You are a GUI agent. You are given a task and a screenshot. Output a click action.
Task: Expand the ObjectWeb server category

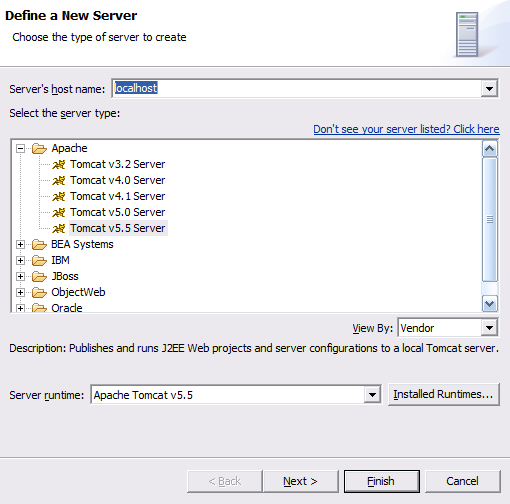(20, 292)
